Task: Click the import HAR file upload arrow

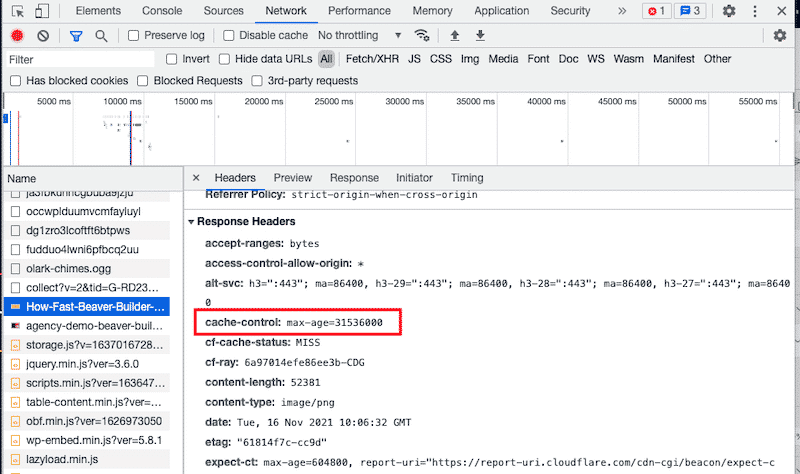Action: pyautogui.click(x=455, y=35)
